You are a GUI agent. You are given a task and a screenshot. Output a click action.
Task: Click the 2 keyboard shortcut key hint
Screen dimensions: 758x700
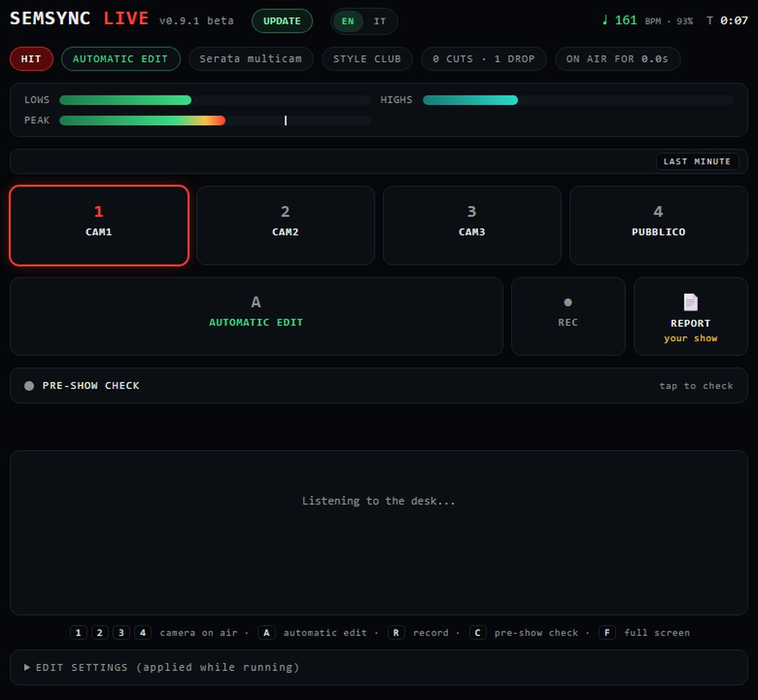[99, 633]
